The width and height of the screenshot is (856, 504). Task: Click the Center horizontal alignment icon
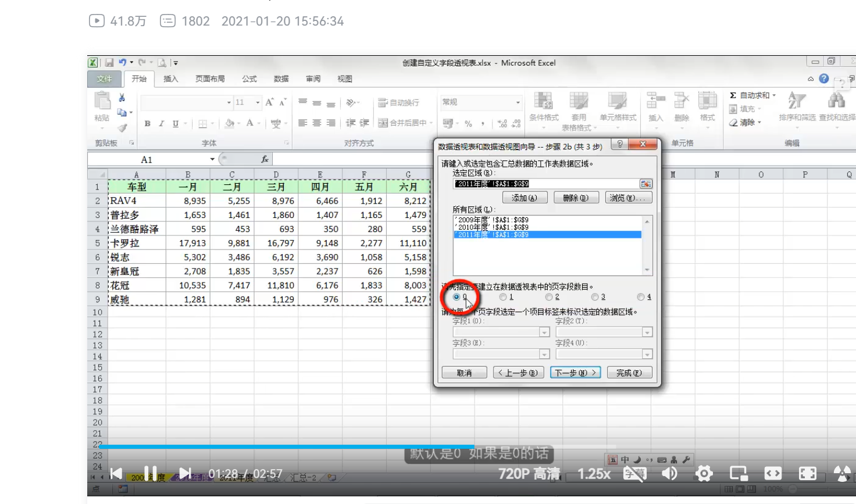[316, 123]
